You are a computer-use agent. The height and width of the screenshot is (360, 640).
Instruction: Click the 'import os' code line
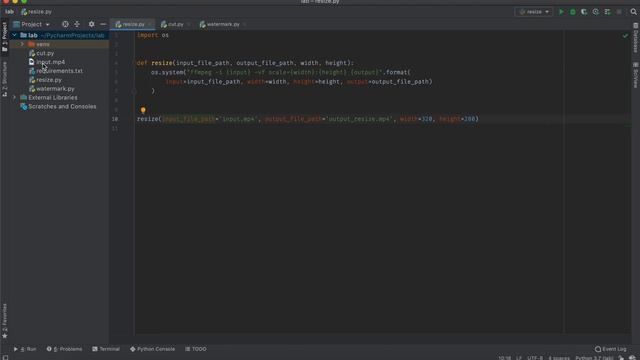pos(153,35)
